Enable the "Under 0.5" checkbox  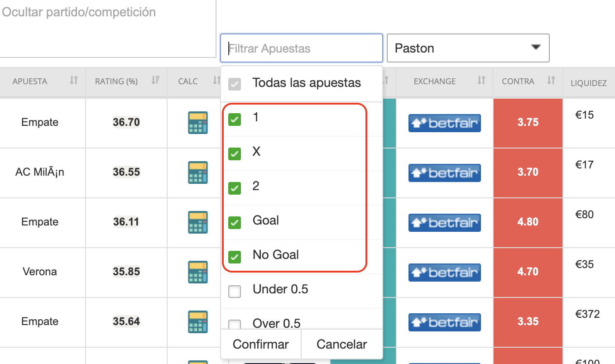pyautogui.click(x=235, y=292)
